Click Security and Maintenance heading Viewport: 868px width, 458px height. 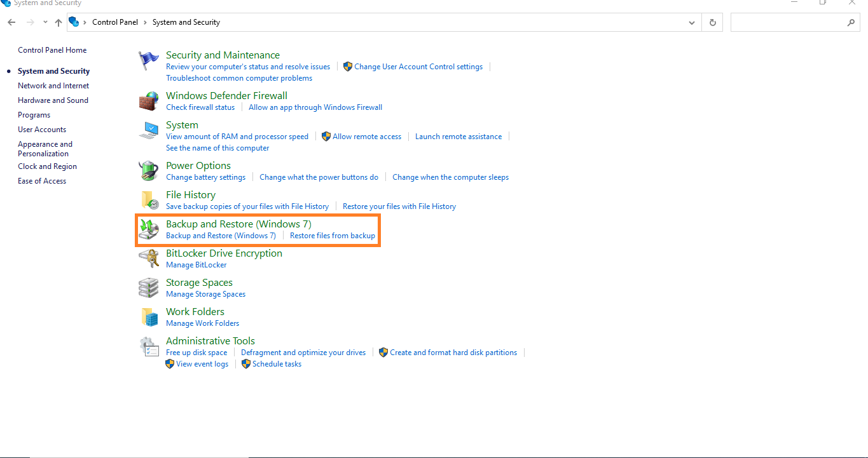[x=223, y=55]
